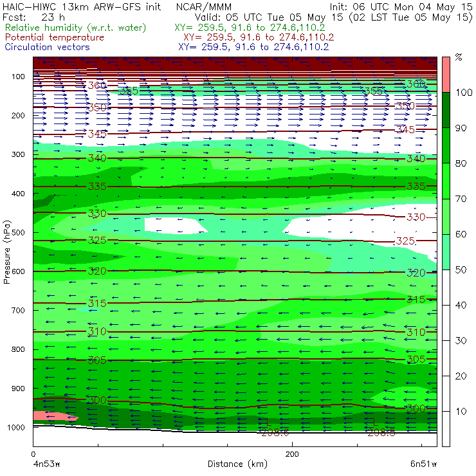Click the colorbar '90' label

(461, 128)
